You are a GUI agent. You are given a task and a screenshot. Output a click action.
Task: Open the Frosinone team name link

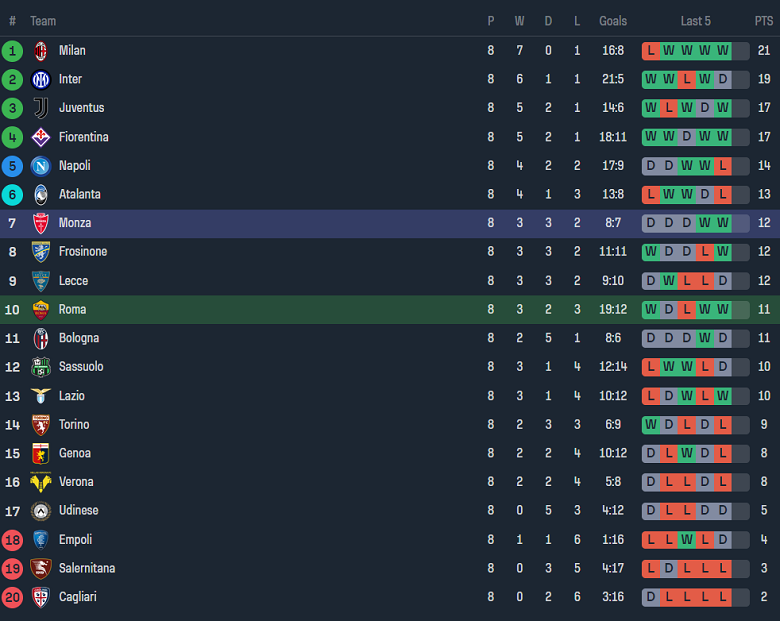pos(82,252)
